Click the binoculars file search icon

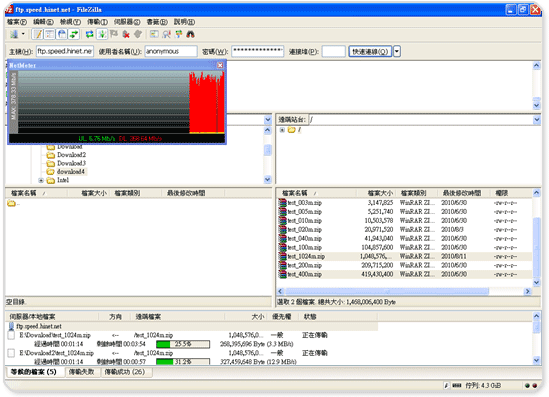pos(190,34)
